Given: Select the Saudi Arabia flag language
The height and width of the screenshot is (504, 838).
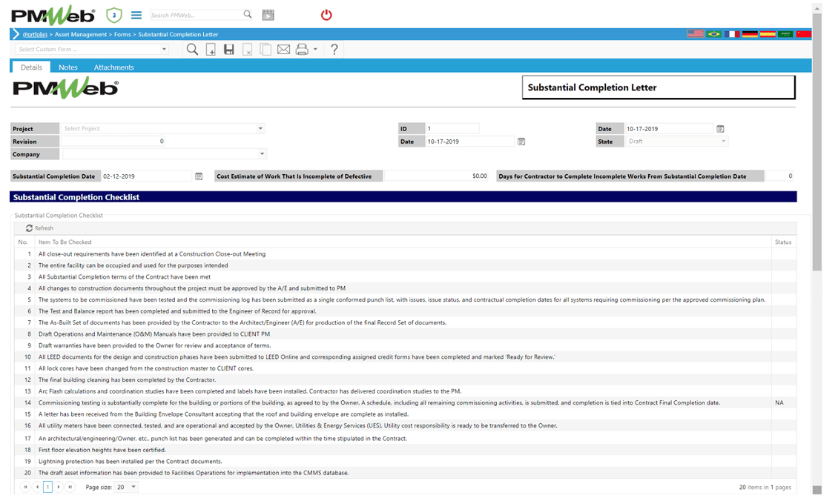Looking at the screenshot, I should coord(785,34).
